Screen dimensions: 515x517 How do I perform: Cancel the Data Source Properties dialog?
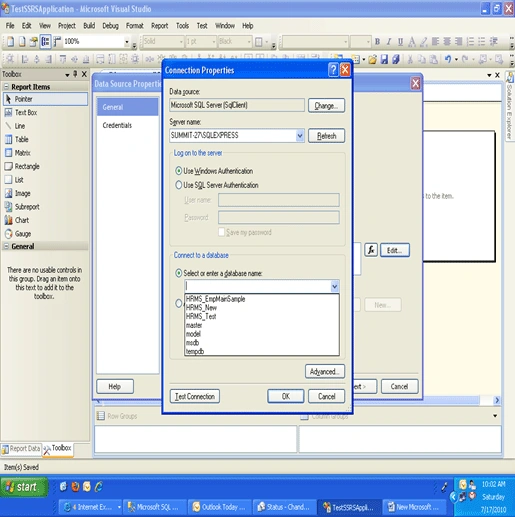click(399, 387)
